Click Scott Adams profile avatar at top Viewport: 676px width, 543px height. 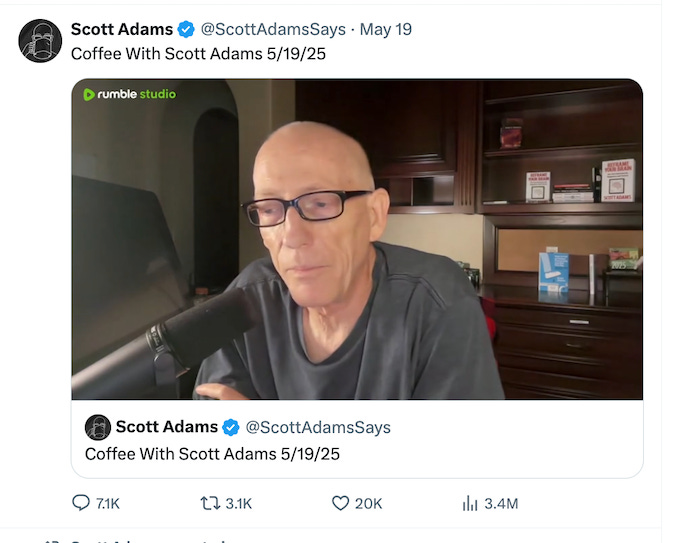[40, 41]
